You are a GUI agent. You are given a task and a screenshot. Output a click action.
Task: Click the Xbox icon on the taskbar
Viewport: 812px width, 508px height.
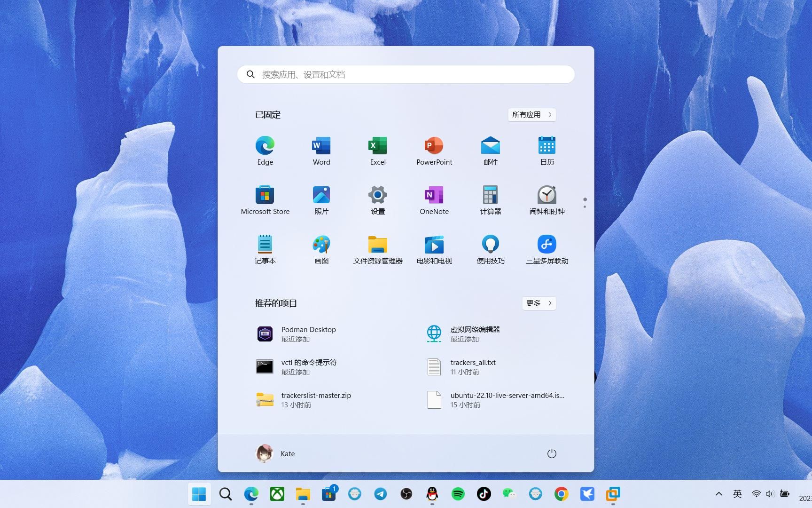pos(277,494)
